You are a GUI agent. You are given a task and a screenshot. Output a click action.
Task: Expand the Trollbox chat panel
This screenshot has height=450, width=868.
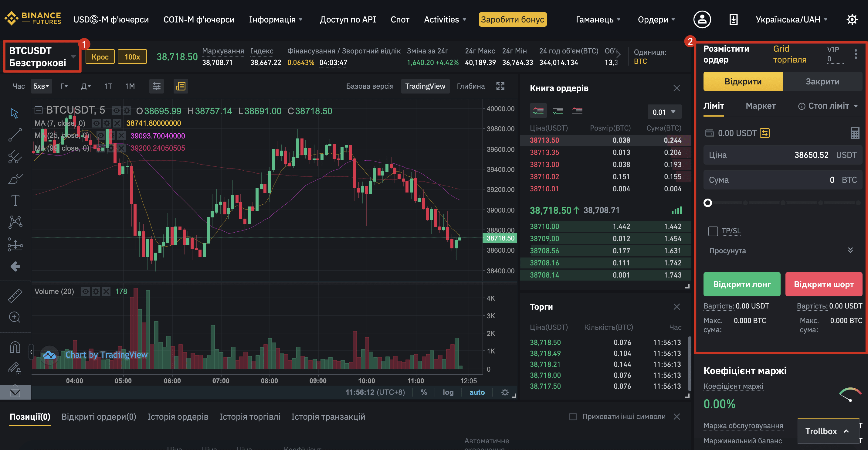tap(828, 431)
